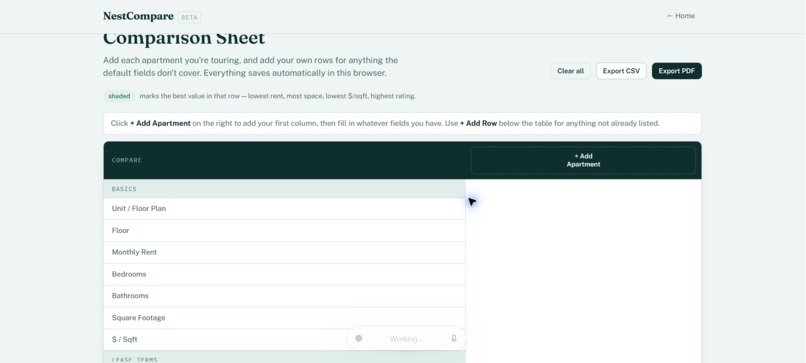The width and height of the screenshot is (806, 363).
Task: Select the Monthly Rent row
Action: point(284,252)
